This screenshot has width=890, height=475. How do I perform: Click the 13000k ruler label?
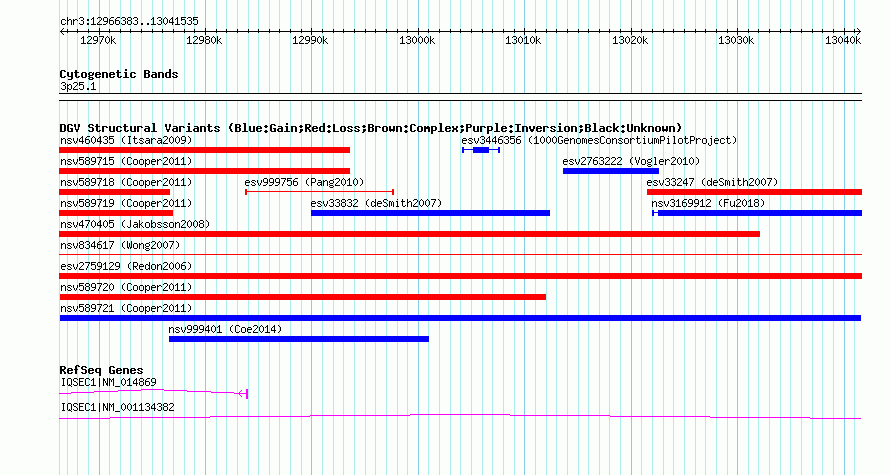pos(417,40)
